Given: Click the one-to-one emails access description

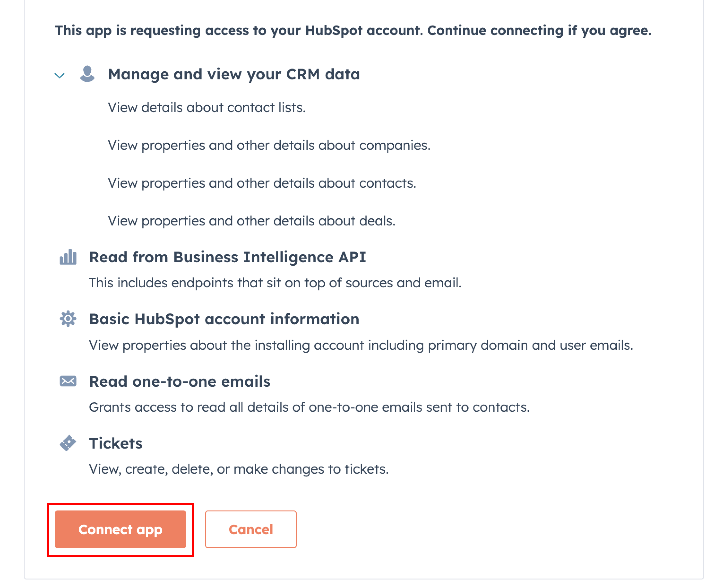Looking at the screenshot, I should tap(310, 407).
